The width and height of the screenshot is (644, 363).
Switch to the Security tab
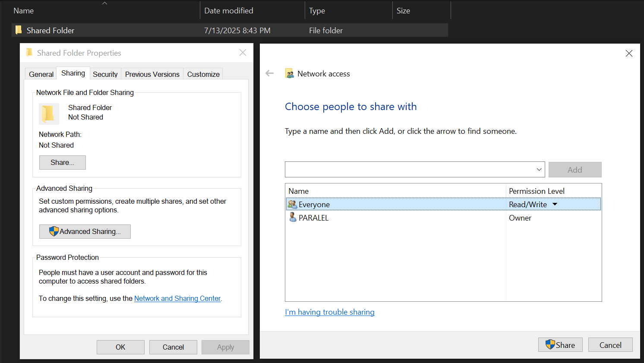[x=105, y=74]
